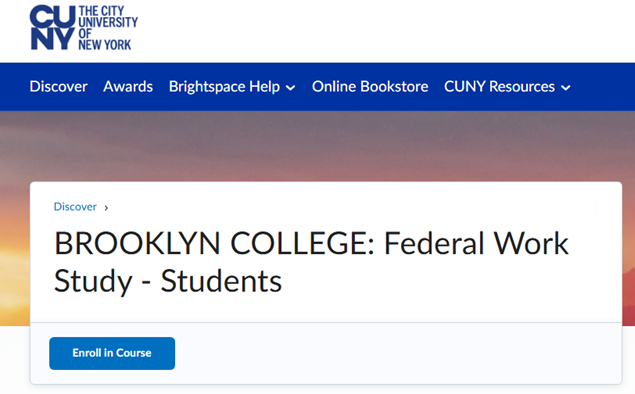Screen dimensions: 635x394
Task: Click the BROOKLYN COLLEGE Federal Work Study title
Action: pyautogui.click(x=311, y=262)
